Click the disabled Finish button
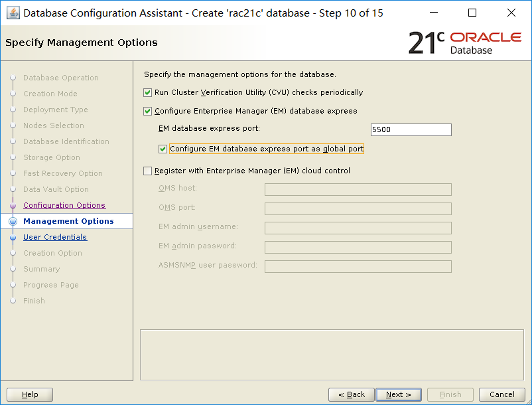The image size is (532, 405). (x=450, y=394)
